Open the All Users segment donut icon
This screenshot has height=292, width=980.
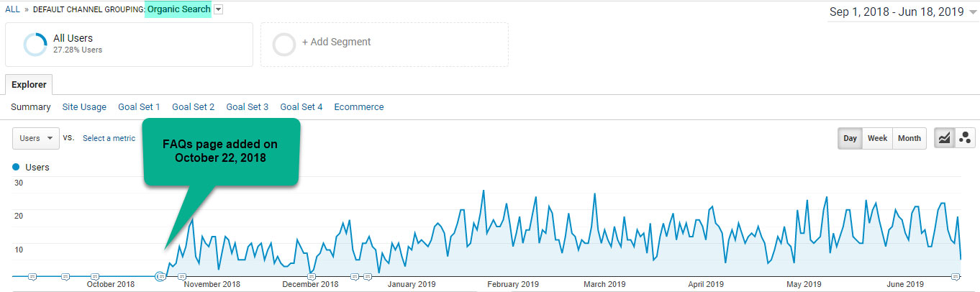35,44
